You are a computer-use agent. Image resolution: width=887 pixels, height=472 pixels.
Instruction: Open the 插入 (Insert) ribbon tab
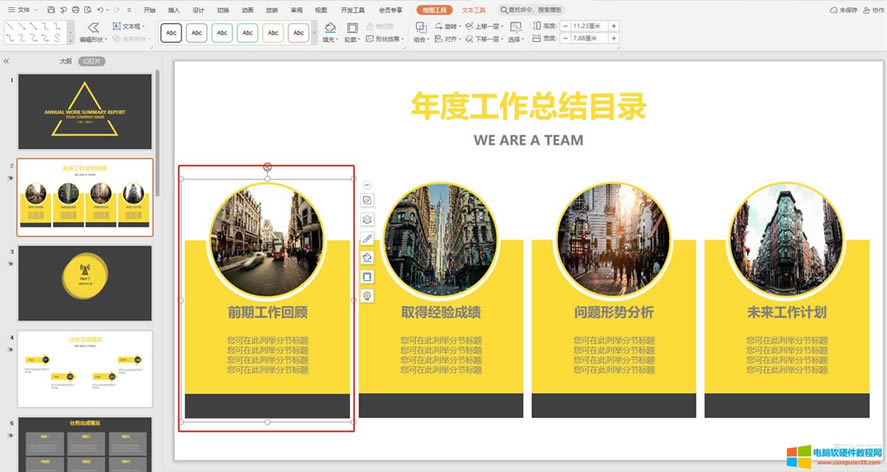(174, 9)
